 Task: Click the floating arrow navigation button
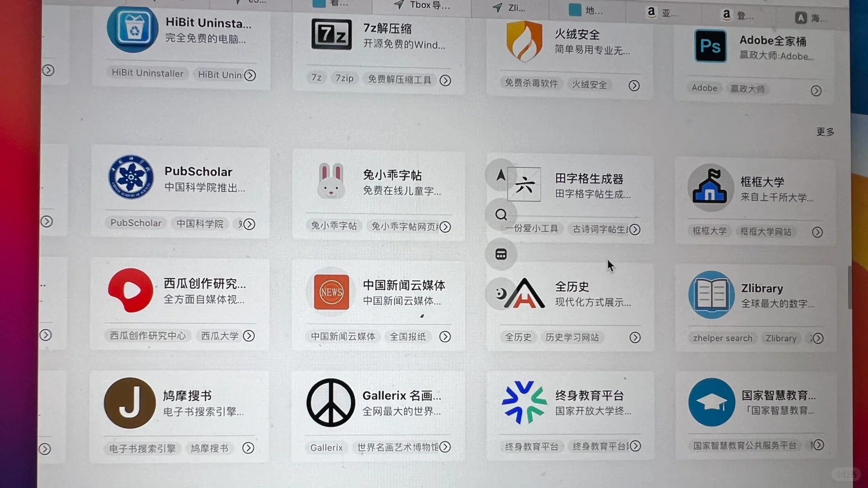500,175
